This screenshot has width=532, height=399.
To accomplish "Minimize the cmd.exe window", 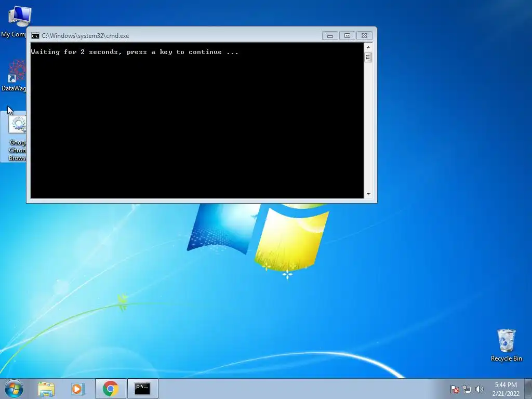I will click(x=330, y=36).
